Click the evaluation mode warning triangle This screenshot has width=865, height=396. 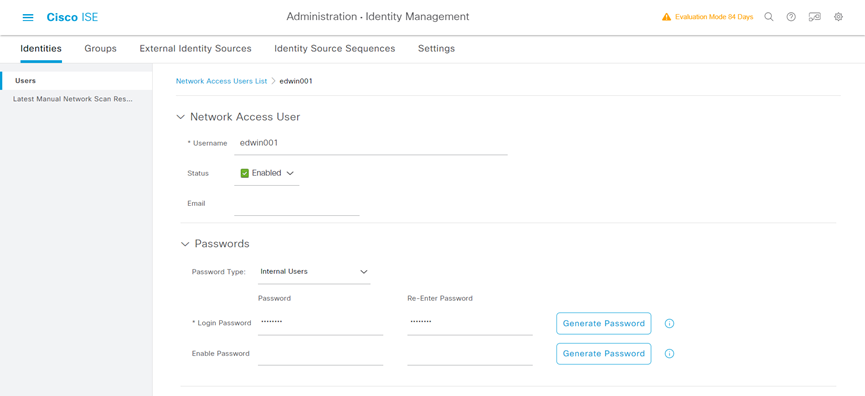[666, 17]
